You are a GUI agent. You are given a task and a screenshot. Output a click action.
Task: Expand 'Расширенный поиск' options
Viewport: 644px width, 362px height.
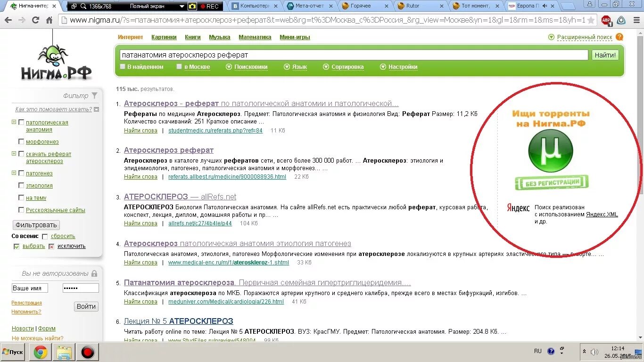point(580,37)
